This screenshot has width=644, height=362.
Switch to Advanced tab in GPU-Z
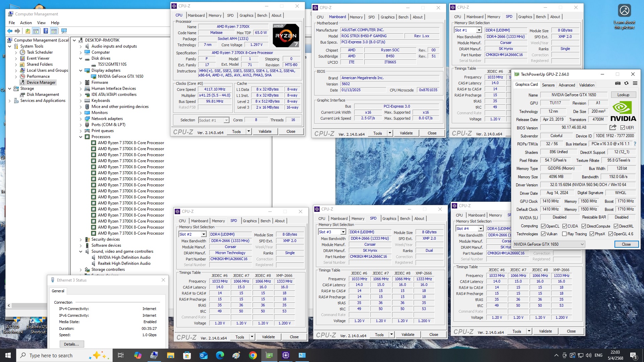pos(567,85)
